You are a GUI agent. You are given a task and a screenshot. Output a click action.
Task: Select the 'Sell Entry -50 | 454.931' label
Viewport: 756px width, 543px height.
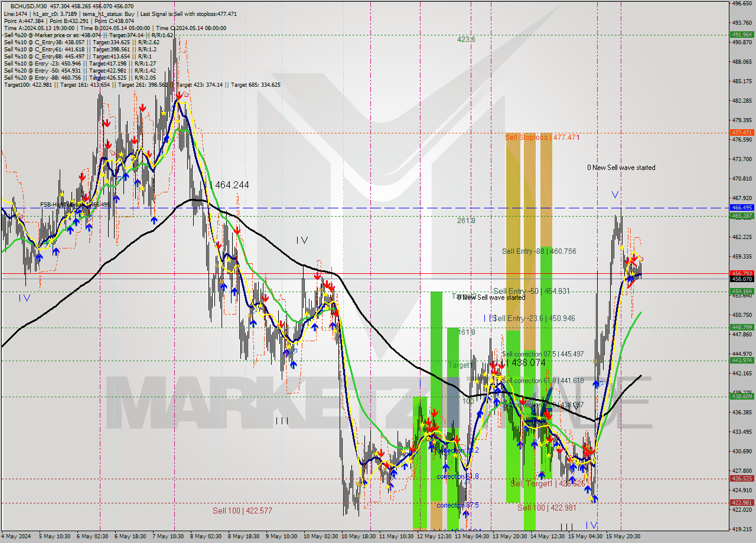pyautogui.click(x=532, y=291)
